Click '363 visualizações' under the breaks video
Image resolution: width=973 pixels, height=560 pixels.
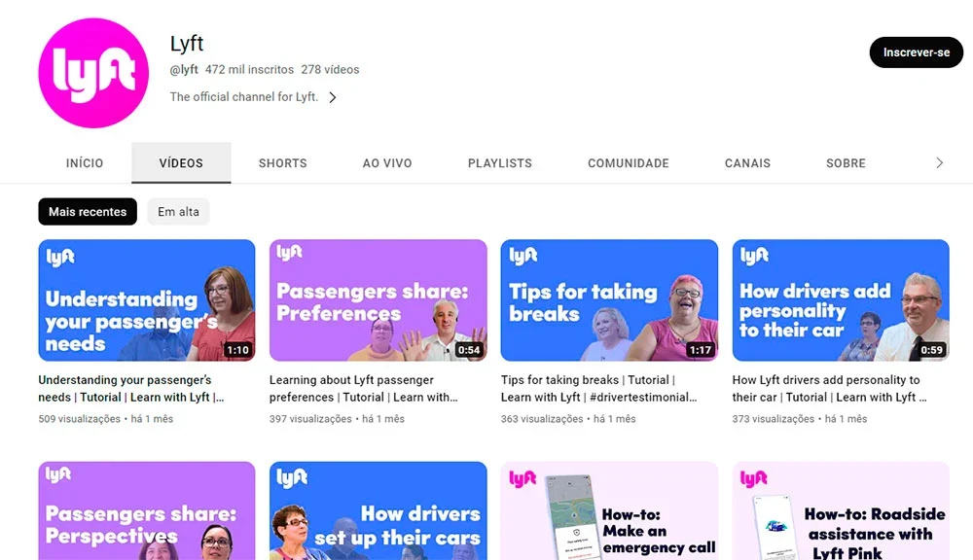[542, 419]
